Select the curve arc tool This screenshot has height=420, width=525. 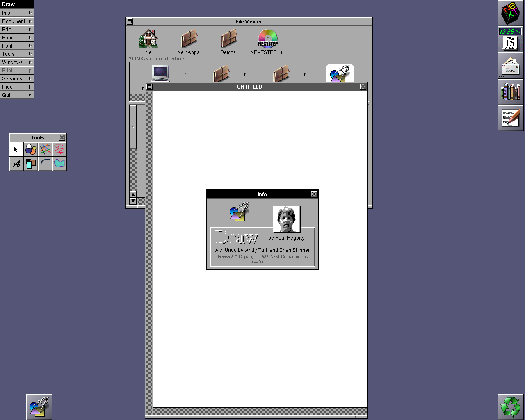(45, 164)
